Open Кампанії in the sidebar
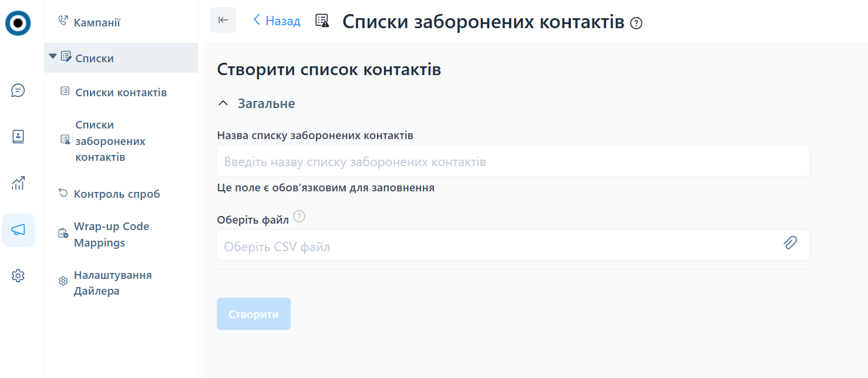Viewport: 868px width, 378px height. click(x=97, y=22)
